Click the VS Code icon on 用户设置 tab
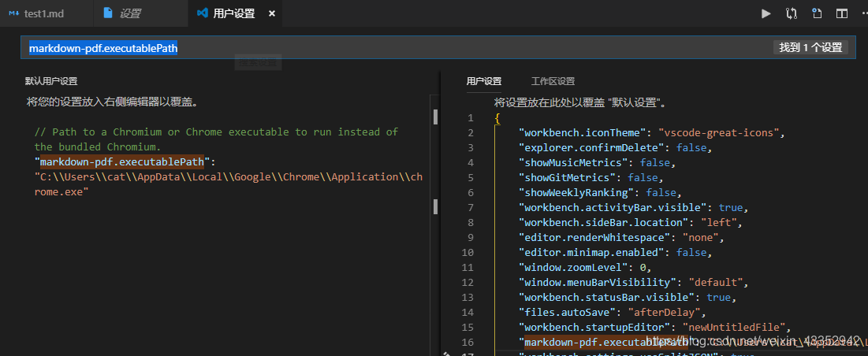Viewport: 868px width, 356px height. pyautogui.click(x=202, y=14)
